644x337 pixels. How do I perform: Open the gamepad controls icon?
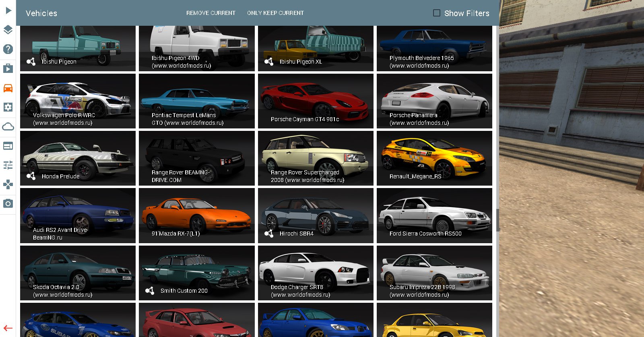coord(8,184)
